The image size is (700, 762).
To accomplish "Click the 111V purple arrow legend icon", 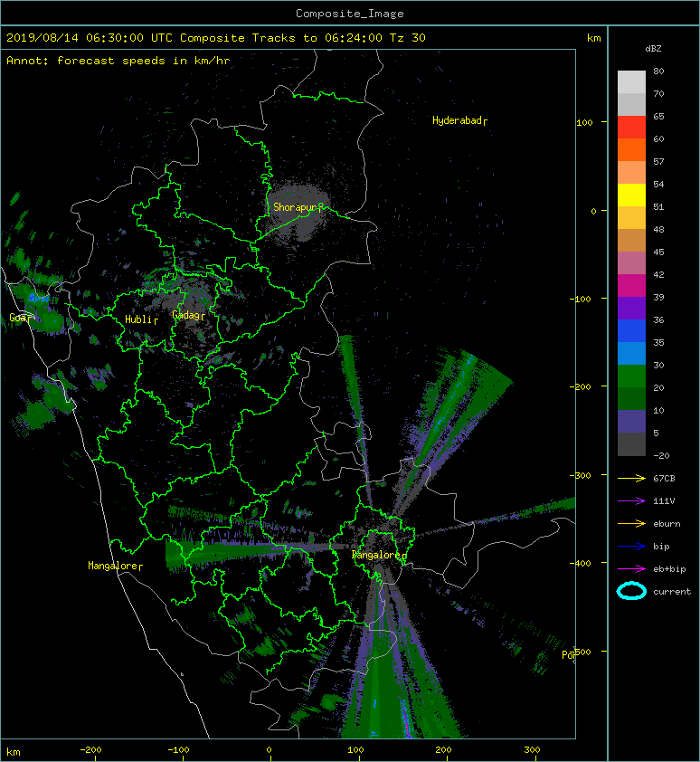I will pyautogui.click(x=631, y=501).
